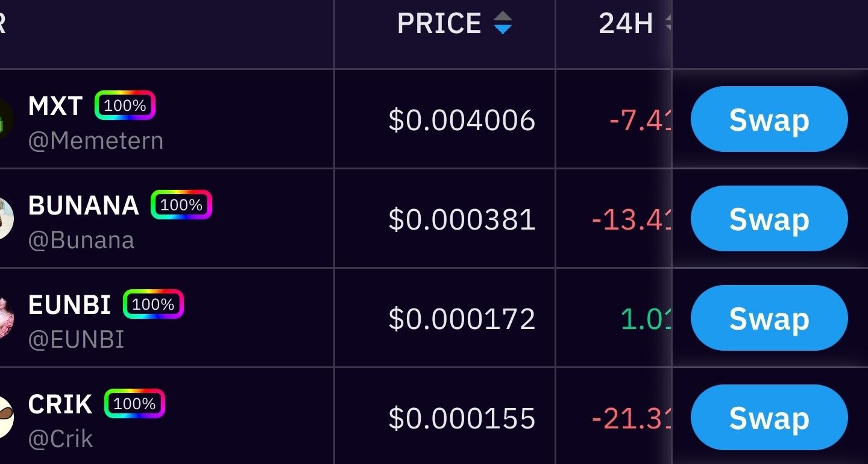
Task: Open the CRIK token avatar
Action: (5, 417)
